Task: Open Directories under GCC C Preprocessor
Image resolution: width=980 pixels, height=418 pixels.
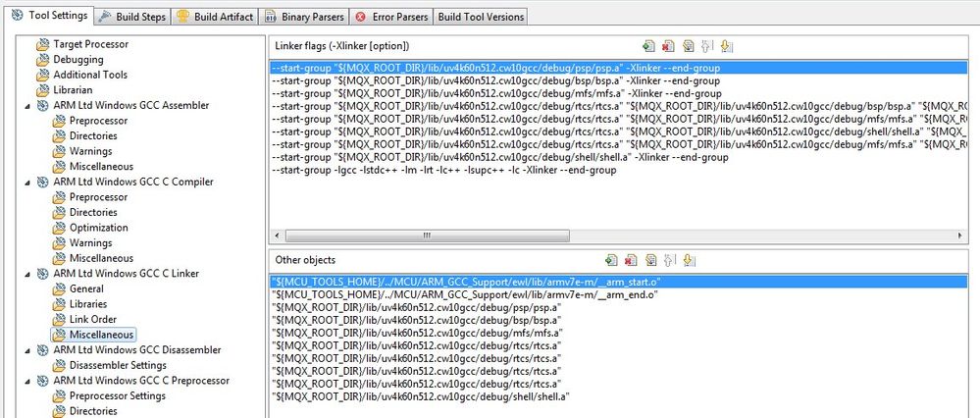Action: [x=93, y=411]
